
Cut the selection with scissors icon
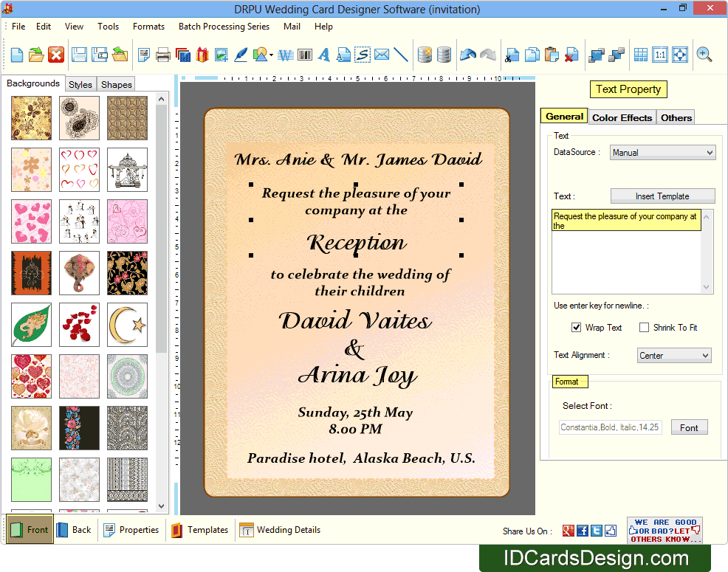512,55
